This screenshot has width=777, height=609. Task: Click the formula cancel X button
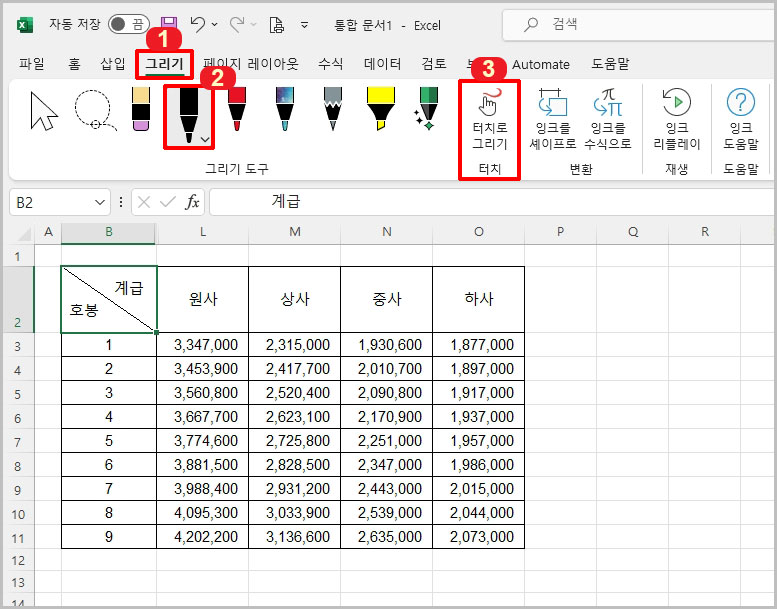144,202
